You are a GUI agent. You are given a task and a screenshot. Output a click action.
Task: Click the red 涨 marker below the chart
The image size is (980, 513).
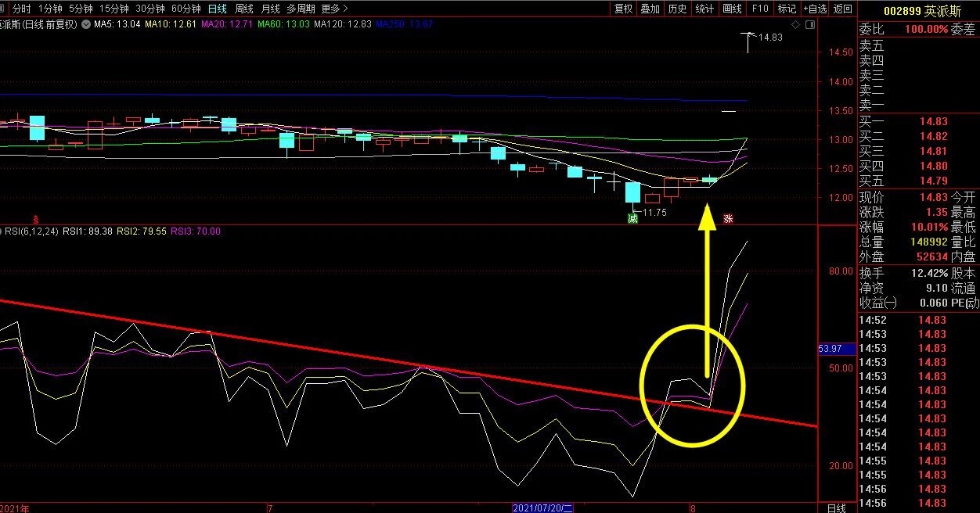729,218
